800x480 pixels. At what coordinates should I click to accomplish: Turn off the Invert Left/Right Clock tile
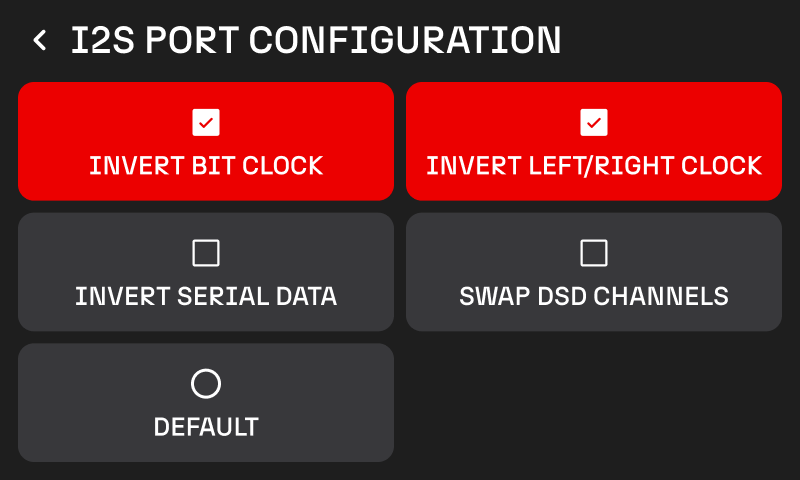click(594, 141)
